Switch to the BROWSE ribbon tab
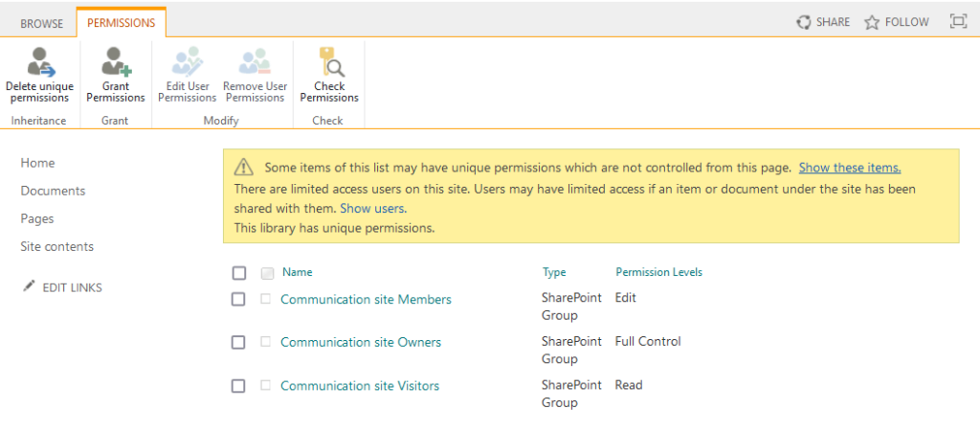Viewport: 980px width, 432px height. point(42,24)
